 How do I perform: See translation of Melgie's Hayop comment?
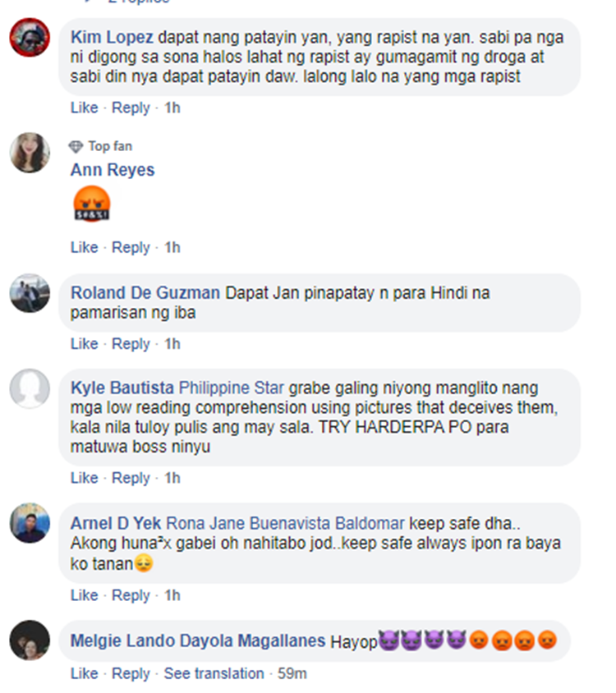[x=214, y=673]
